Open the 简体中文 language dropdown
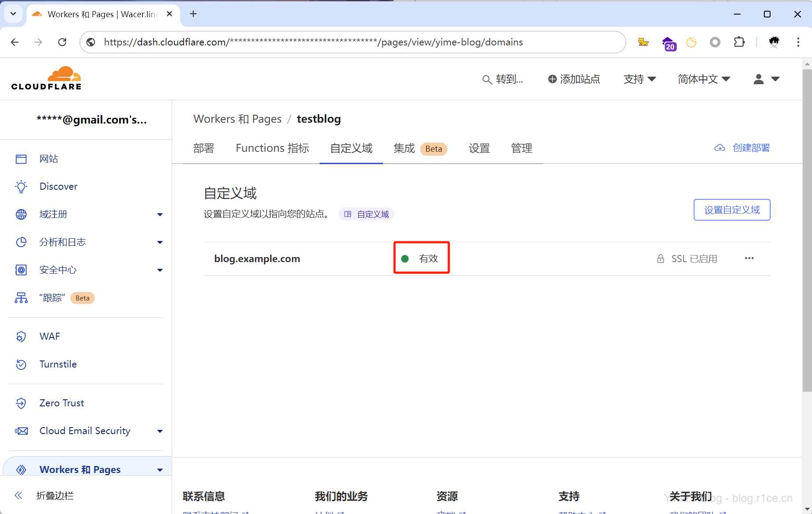 704,79
